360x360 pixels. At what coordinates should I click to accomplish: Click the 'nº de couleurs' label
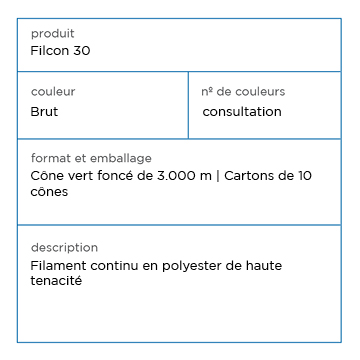[x=243, y=92]
